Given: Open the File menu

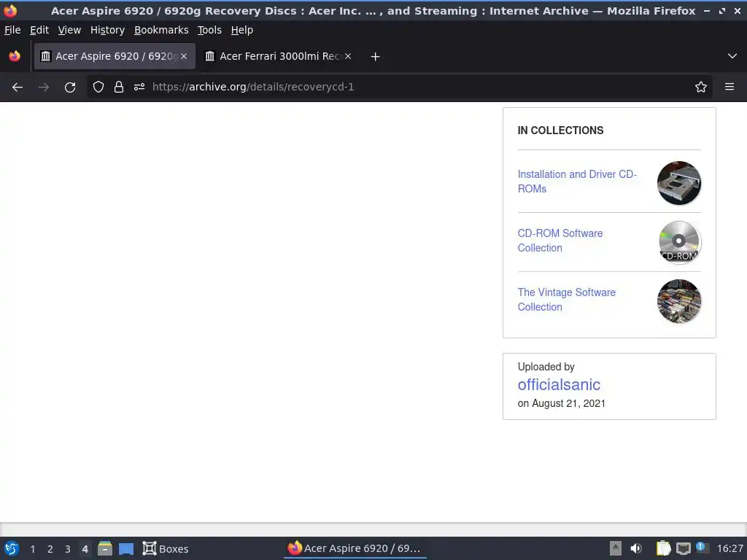Looking at the screenshot, I should 12,30.
